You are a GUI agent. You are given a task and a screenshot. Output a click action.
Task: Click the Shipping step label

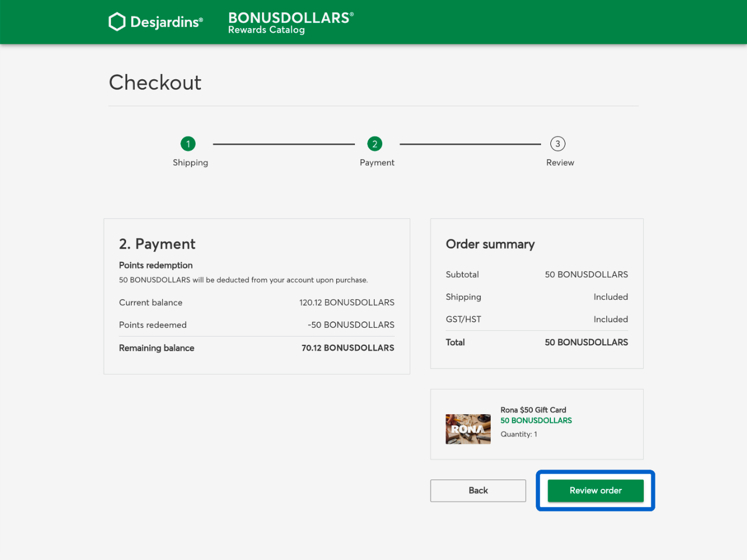click(x=190, y=163)
